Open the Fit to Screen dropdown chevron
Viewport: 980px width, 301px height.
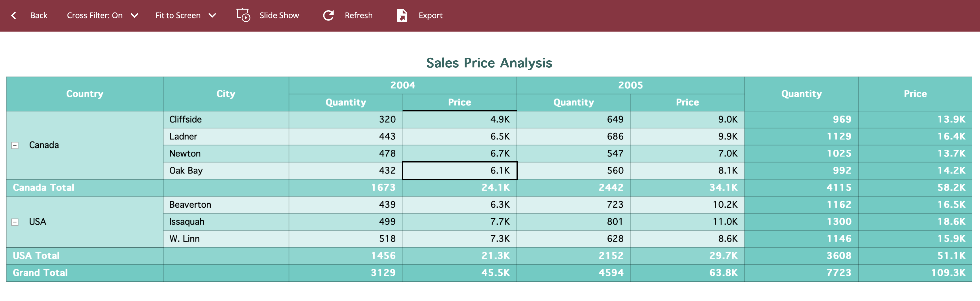tap(212, 16)
